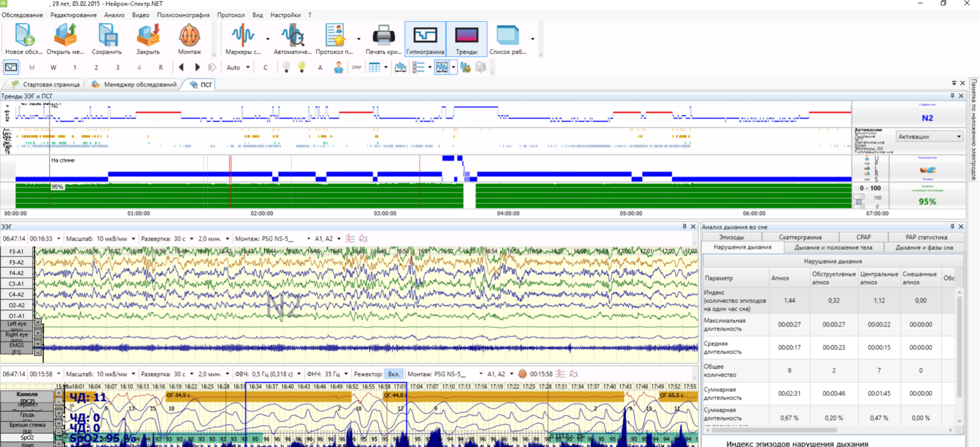Mark the epoch as stage 1
Viewport: 980px width, 447px height.
tap(75, 67)
